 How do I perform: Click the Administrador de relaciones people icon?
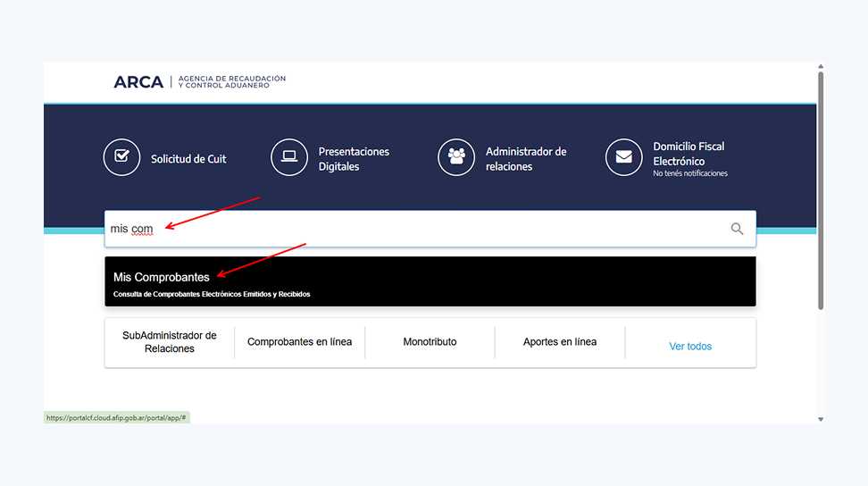click(x=456, y=157)
